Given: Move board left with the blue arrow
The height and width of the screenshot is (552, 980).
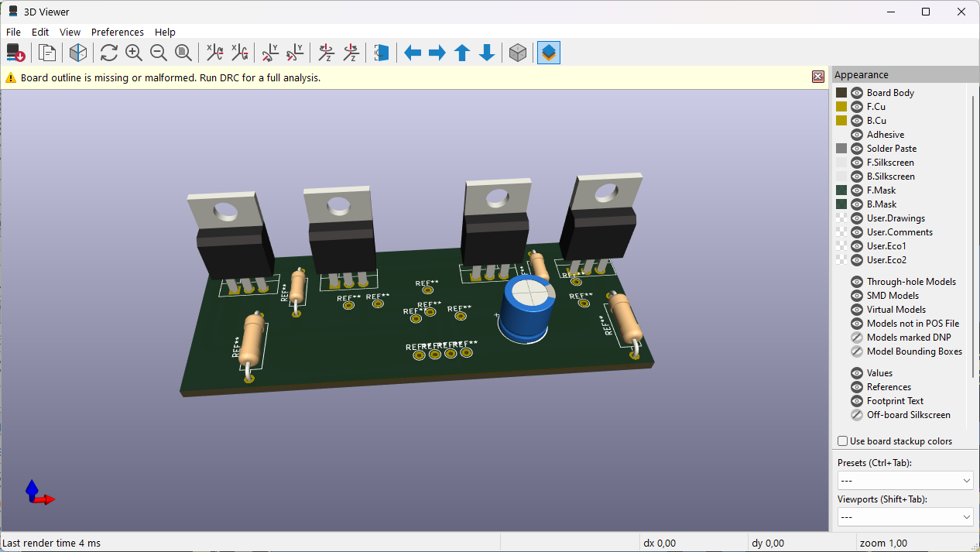Looking at the screenshot, I should click(x=413, y=53).
